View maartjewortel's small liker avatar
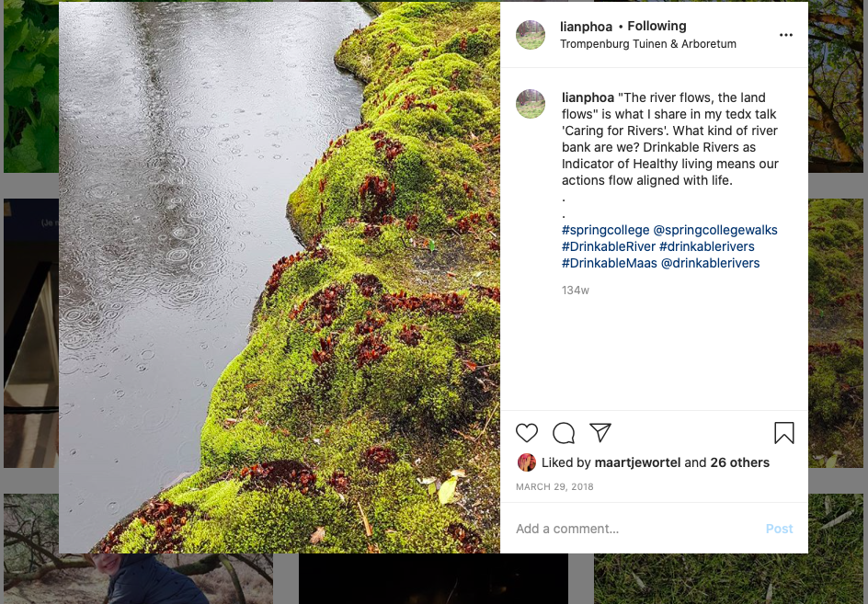 pyautogui.click(x=527, y=462)
